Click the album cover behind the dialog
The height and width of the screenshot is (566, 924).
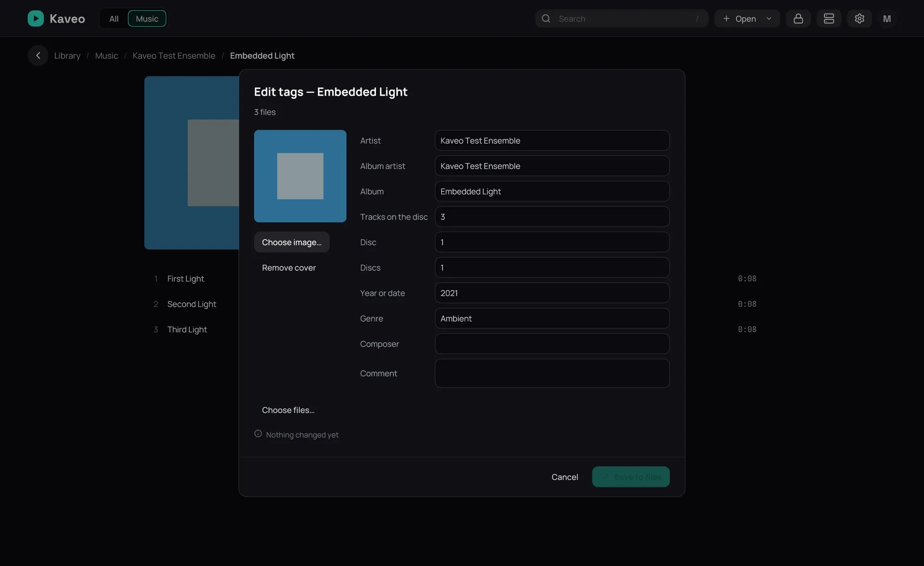[191, 163]
